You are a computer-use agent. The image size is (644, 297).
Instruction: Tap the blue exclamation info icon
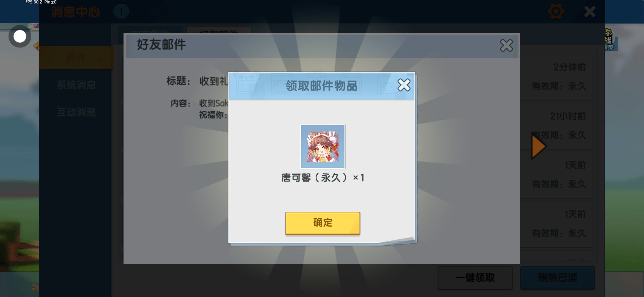coord(121,12)
